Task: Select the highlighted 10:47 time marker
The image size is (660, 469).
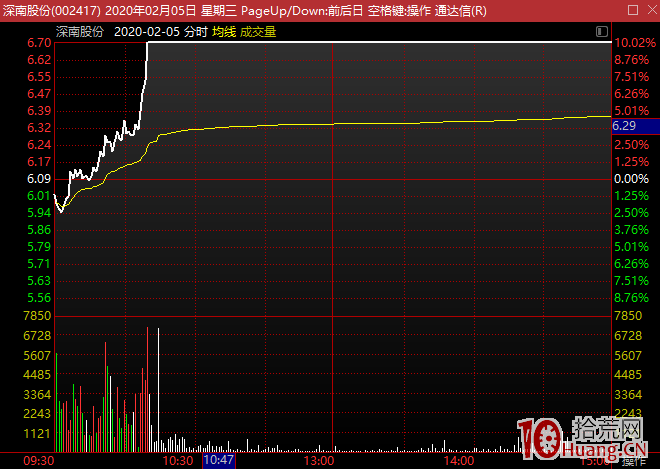Action: (219, 460)
